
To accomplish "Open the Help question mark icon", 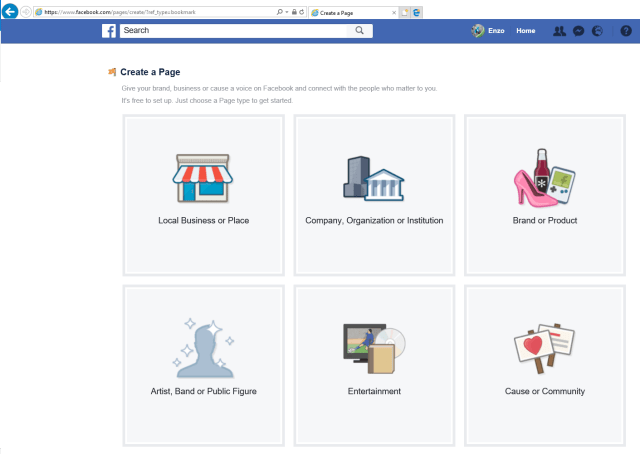I will 626,31.
